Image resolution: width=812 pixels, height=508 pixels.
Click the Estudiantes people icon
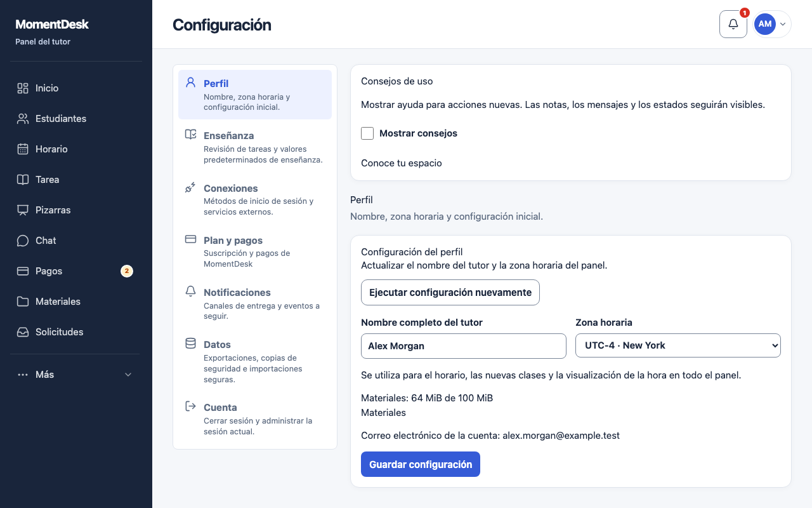[23, 119]
